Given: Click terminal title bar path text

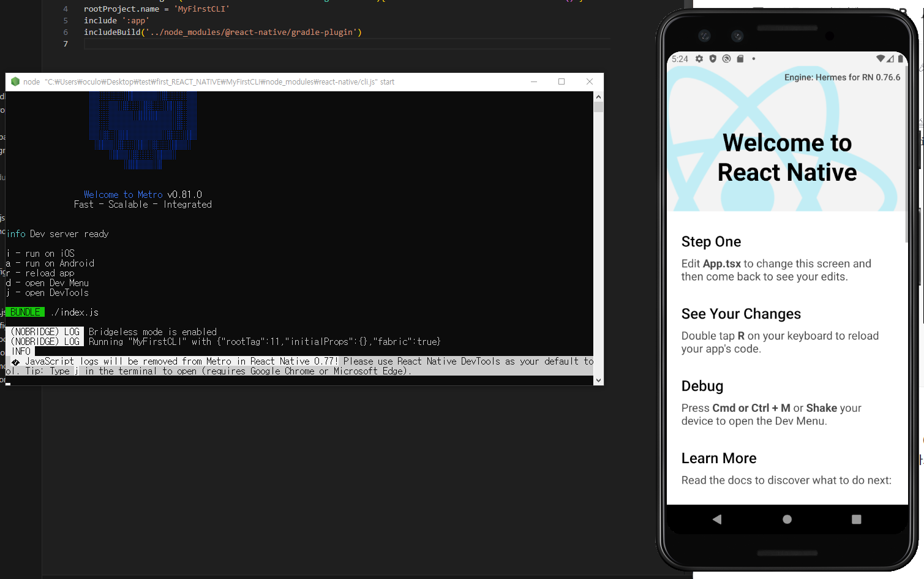Looking at the screenshot, I should pyautogui.click(x=220, y=81).
